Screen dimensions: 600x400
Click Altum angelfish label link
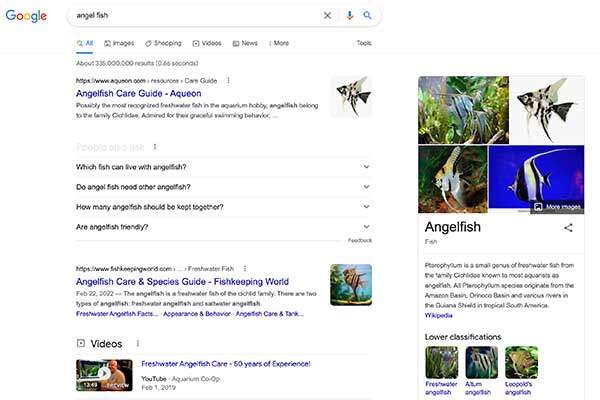[478, 388]
